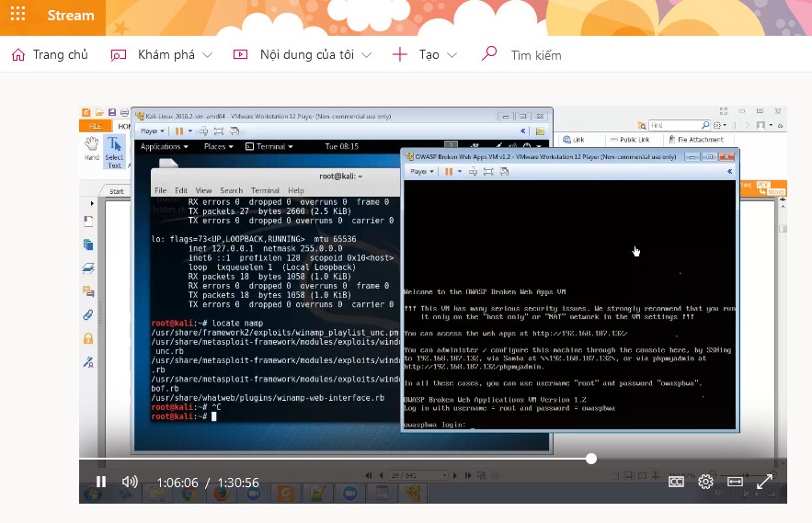Image resolution: width=812 pixels, height=523 pixels.
Task: Open File menu in root@kali terminal
Action: click(x=161, y=190)
